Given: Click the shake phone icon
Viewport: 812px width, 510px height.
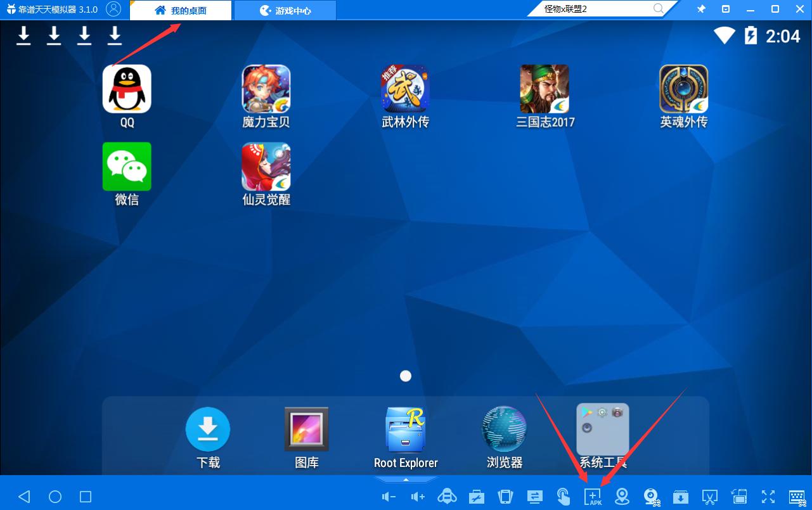Looking at the screenshot, I should [x=505, y=497].
